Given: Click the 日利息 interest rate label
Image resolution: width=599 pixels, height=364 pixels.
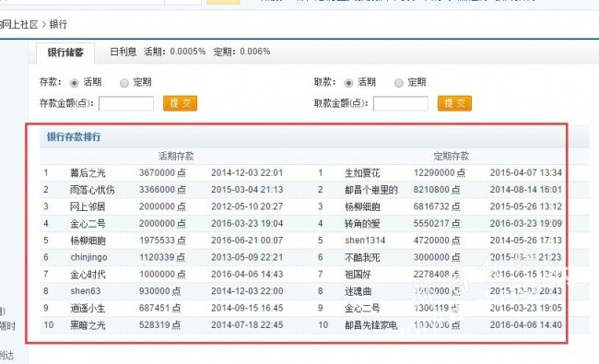Looking at the screenshot, I should [123, 52].
